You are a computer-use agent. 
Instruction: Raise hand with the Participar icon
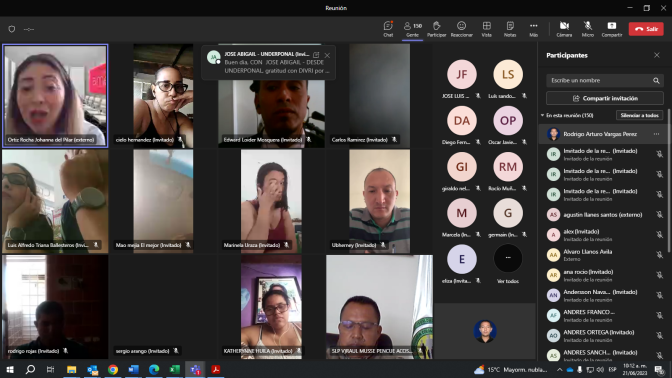tap(436, 29)
